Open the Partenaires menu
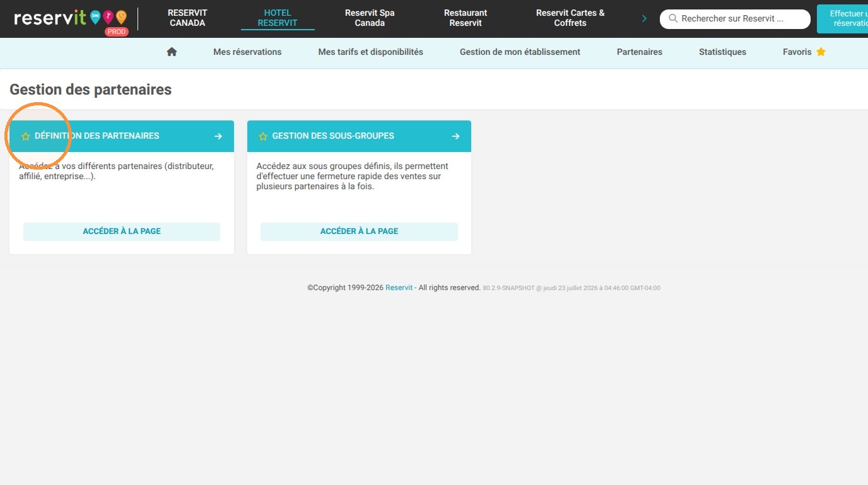Image resolution: width=868 pixels, height=485 pixels. (x=640, y=52)
